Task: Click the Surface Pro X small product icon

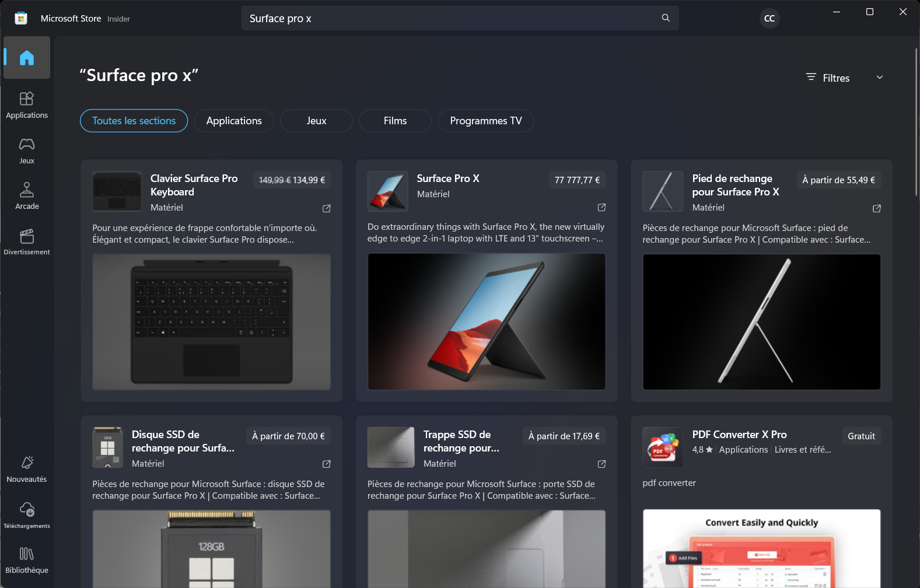Action: [388, 191]
